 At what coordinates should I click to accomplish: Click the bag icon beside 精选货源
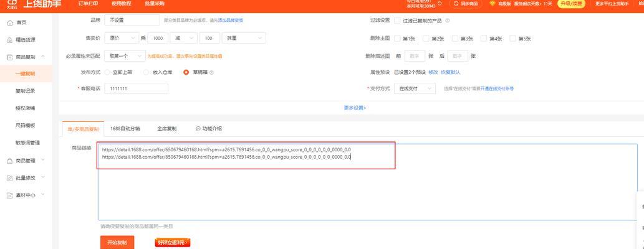10,40
